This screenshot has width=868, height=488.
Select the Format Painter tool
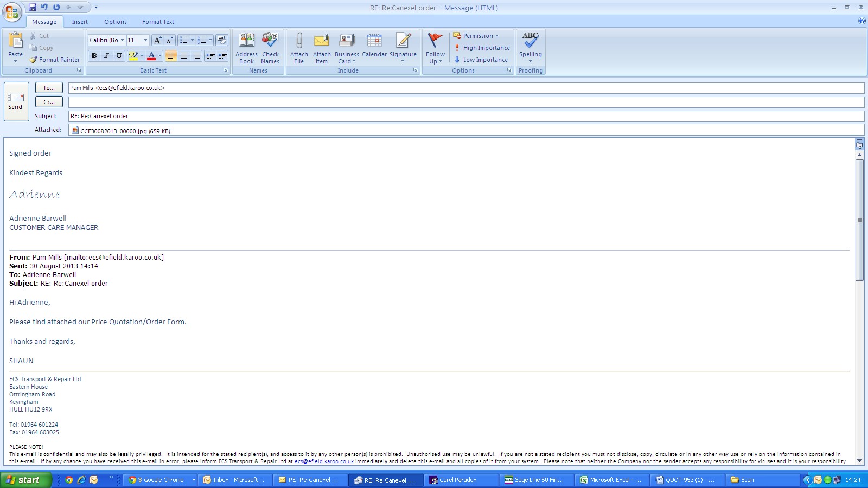pyautogui.click(x=55, y=60)
